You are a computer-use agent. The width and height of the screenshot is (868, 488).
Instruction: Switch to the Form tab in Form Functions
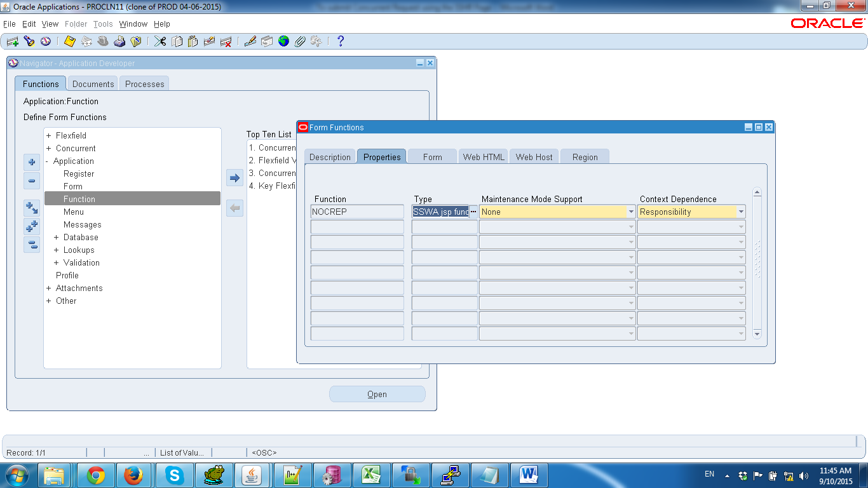pos(432,157)
